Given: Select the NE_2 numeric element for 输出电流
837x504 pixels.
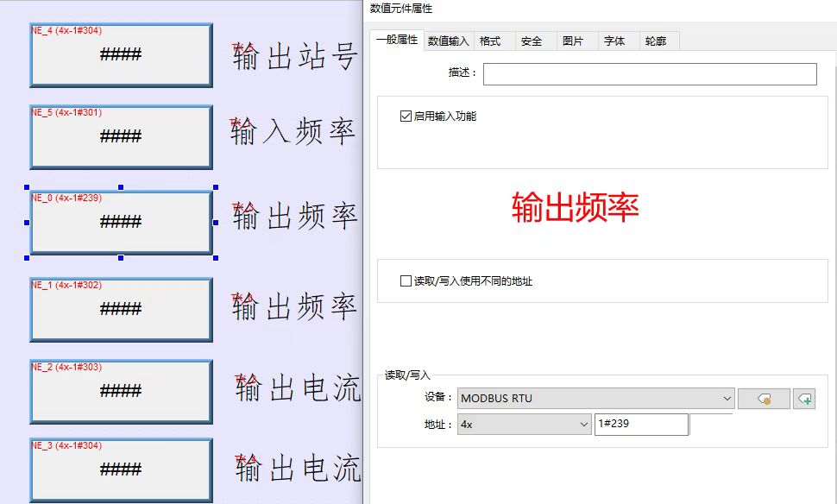Looking at the screenshot, I should pos(120,390).
